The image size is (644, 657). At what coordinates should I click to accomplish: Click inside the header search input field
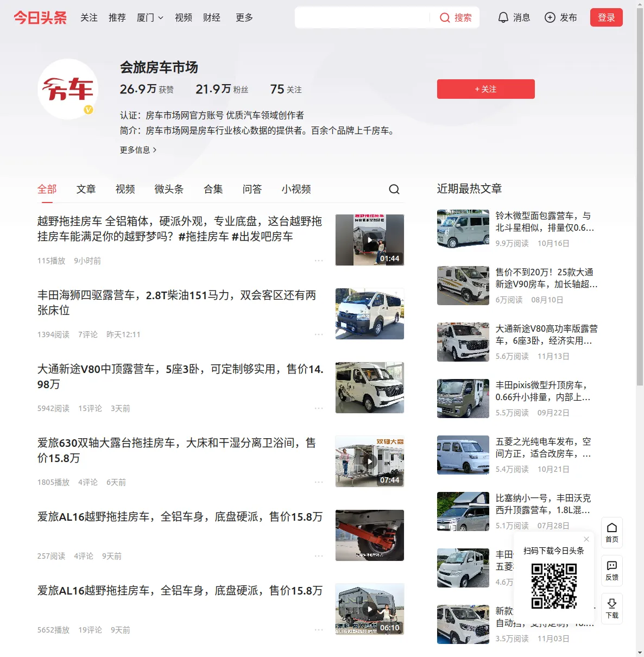(363, 17)
